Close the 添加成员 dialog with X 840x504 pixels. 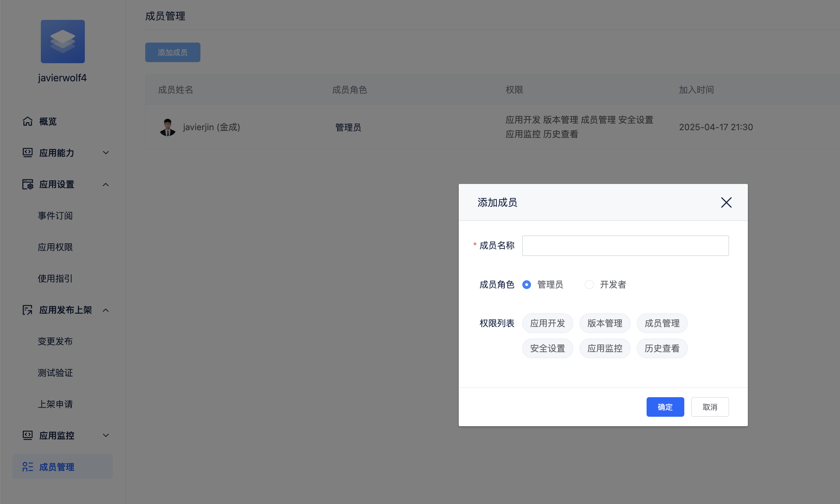pos(726,202)
